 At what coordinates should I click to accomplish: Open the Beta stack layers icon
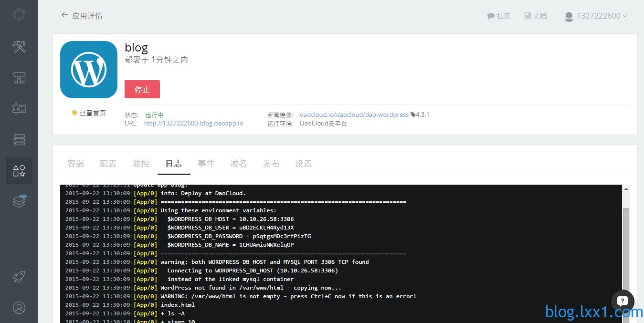click(x=19, y=201)
